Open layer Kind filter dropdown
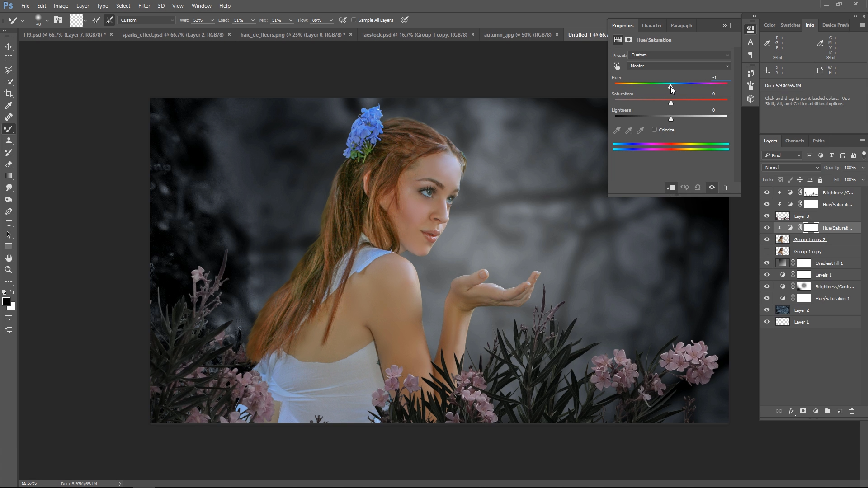Viewport: 868px width, 488px height. [782, 155]
